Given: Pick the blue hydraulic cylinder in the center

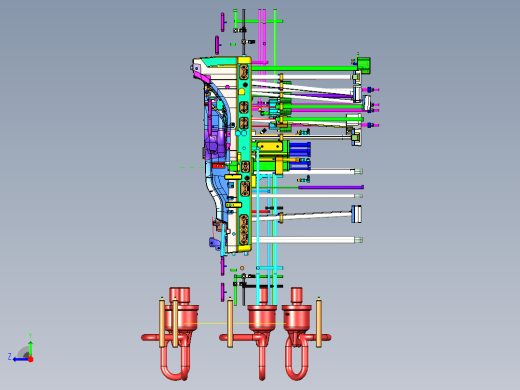Looking at the screenshot, I should (300, 149).
